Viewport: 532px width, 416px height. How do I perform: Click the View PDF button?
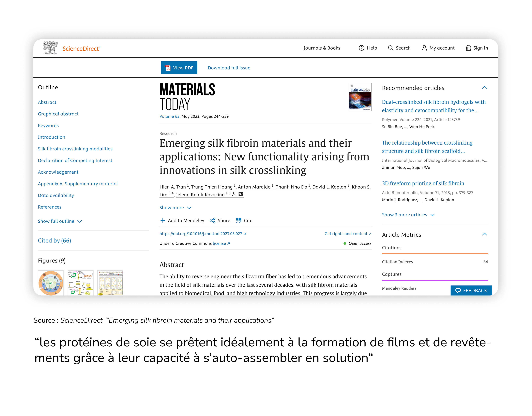point(179,68)
